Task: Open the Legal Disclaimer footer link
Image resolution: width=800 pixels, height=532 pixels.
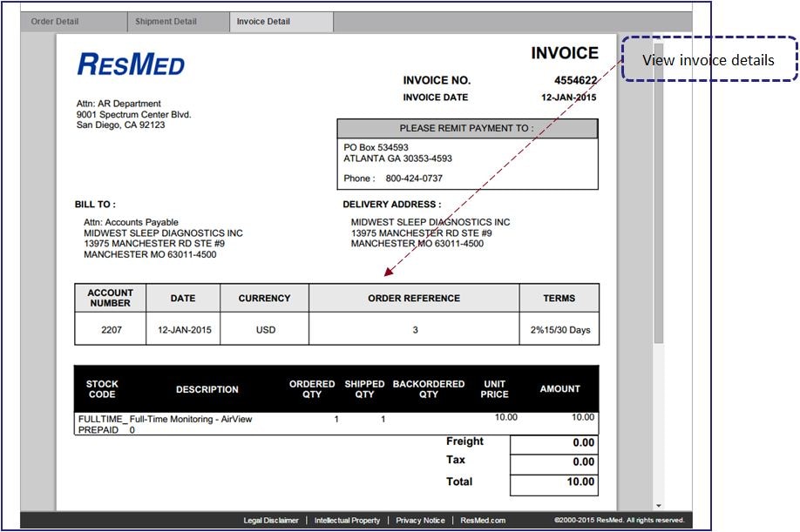Action: 271,521
